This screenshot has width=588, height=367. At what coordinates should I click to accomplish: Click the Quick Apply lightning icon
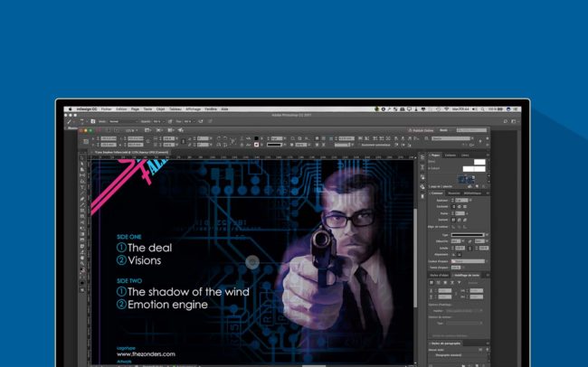tap(480, 141)
